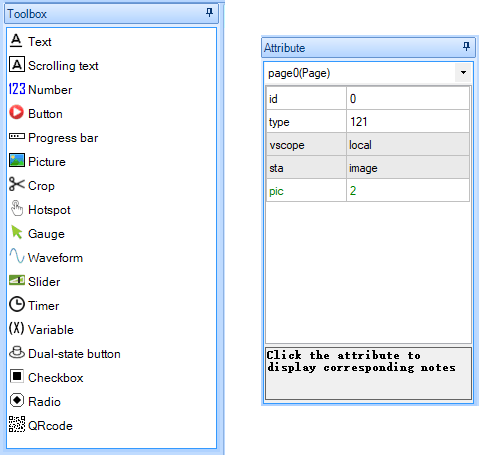Click the Picture component icon
Viewport: 500px width, 455px height.
pyautogui.click(x=17, y=160)
